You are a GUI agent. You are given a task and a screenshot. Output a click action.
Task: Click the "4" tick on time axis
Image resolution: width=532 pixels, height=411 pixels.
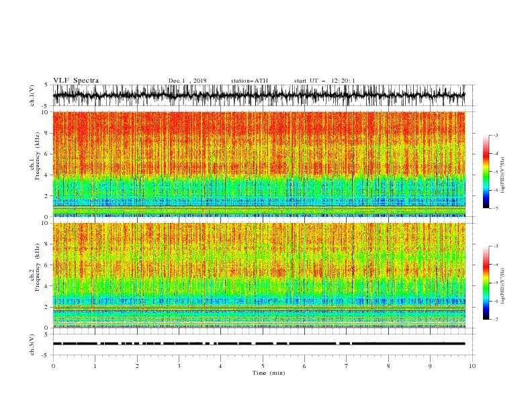220,366
